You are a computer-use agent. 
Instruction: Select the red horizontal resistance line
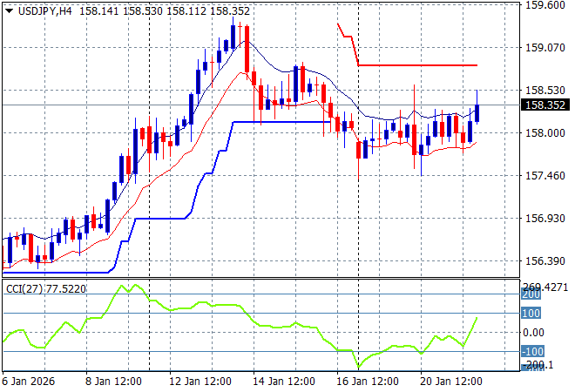417,65
